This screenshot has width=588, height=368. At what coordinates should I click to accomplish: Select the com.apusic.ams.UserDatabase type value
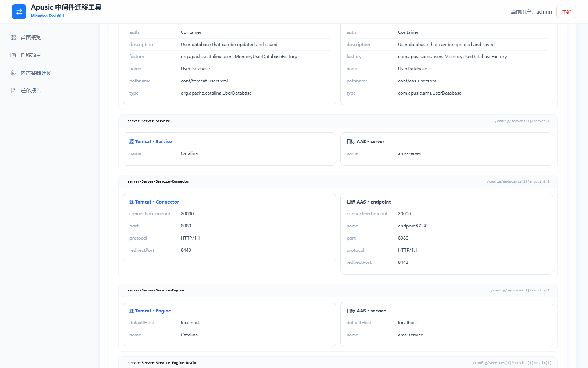tap(430, 93)
